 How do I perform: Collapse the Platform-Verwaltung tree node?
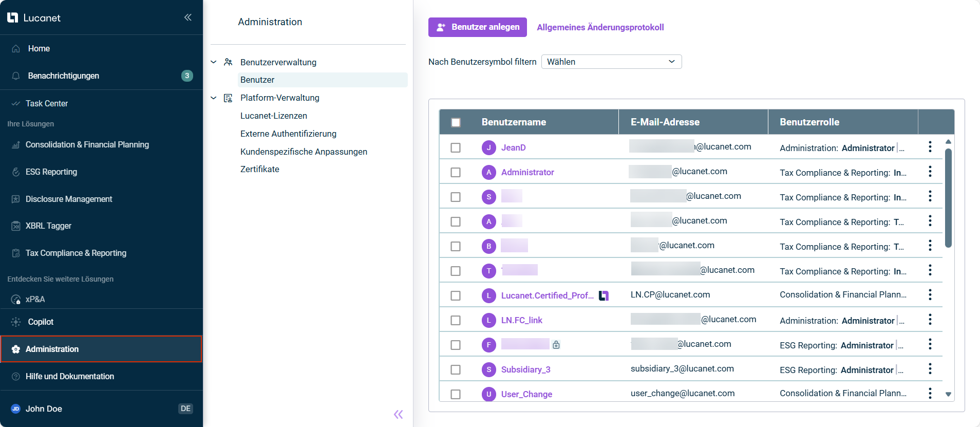[x=214, y=98]
